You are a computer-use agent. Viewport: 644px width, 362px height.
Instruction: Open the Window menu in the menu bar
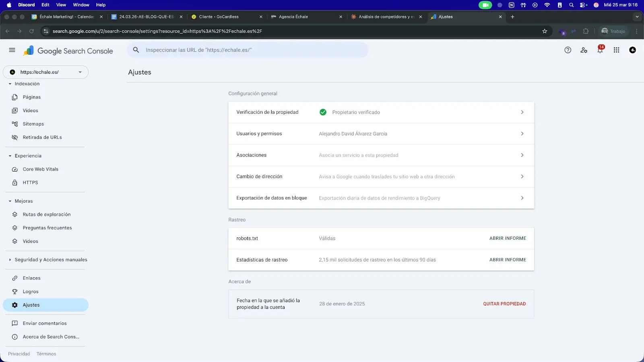pyautogui.click(x=81, y=4)
